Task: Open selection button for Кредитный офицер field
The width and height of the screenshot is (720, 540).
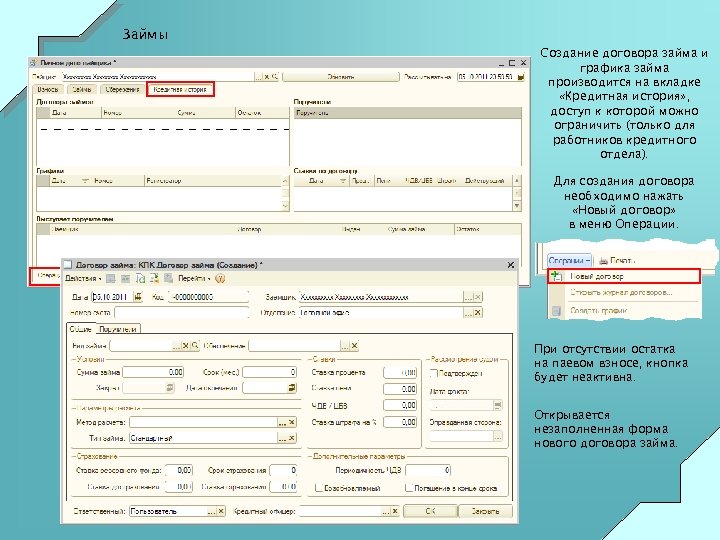Action: click(x=385, y=511)
